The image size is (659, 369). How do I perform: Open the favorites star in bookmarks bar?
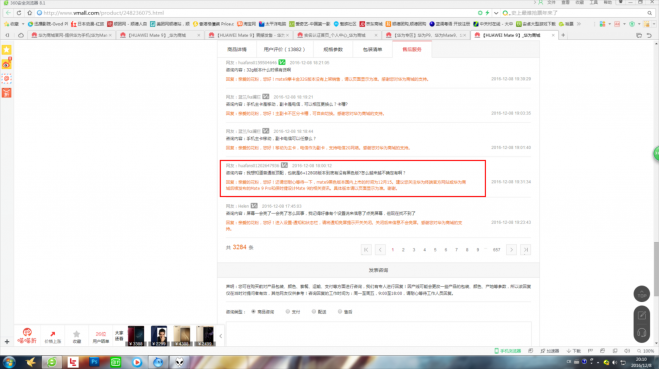click(x=7, y=24)
